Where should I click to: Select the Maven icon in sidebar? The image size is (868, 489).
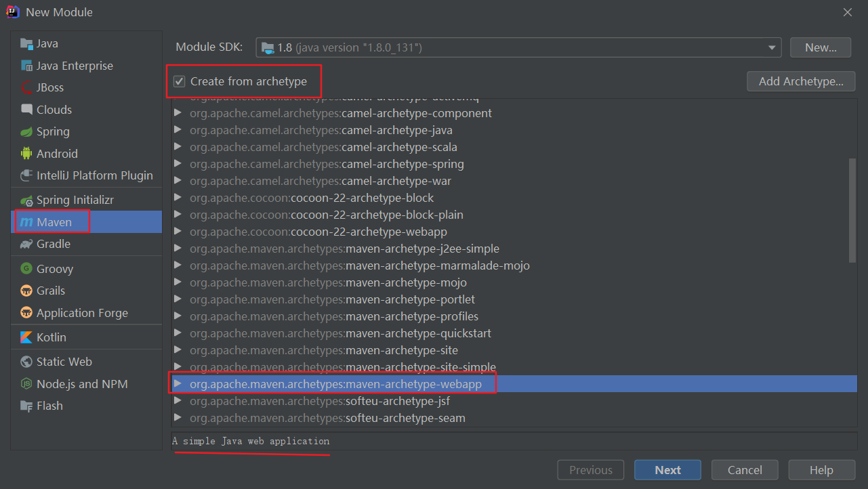click(x=26, y=222)
